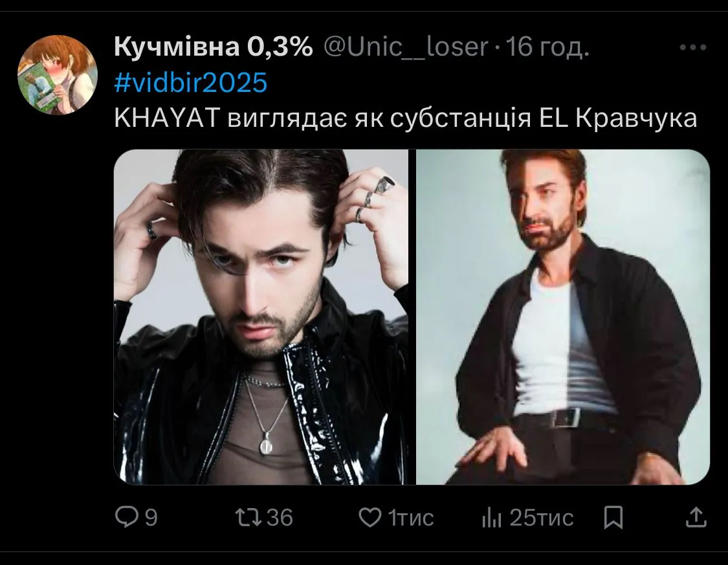This screenshot has width=728, height=565.
Task: Click the 25тис views count
Action: [542, 517]
